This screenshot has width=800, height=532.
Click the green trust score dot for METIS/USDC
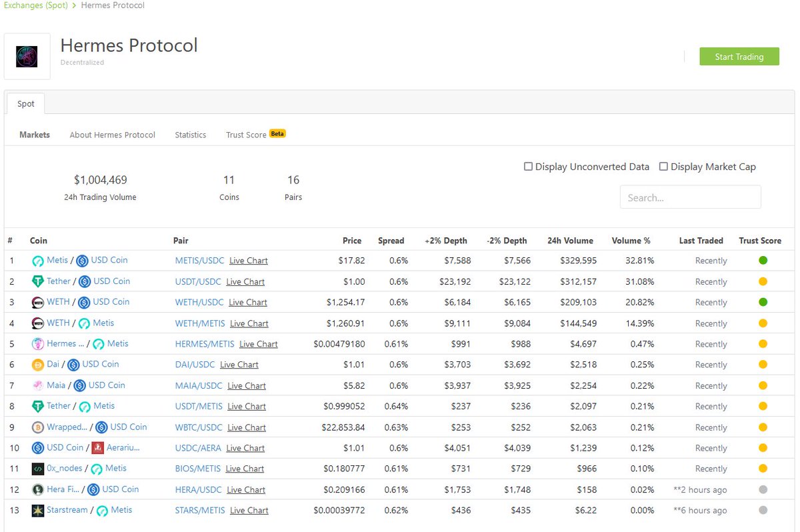763,260
